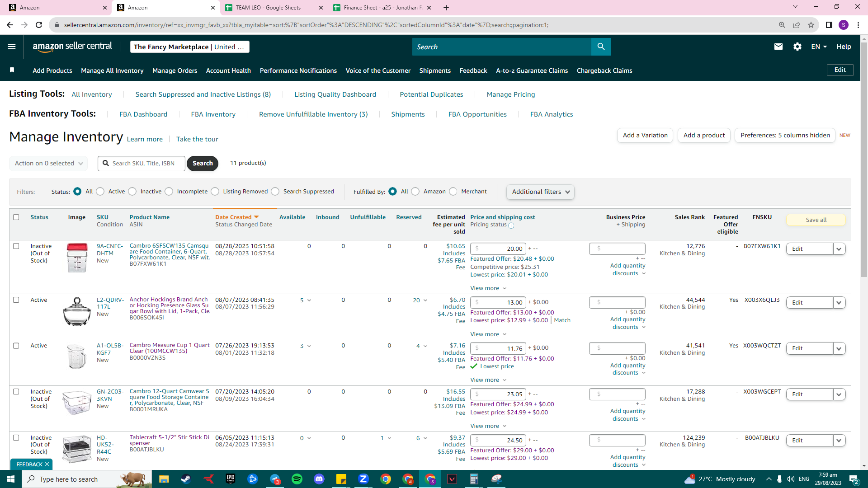
Task: Choose Inactive status filter radio
Action: coord(132,192)
